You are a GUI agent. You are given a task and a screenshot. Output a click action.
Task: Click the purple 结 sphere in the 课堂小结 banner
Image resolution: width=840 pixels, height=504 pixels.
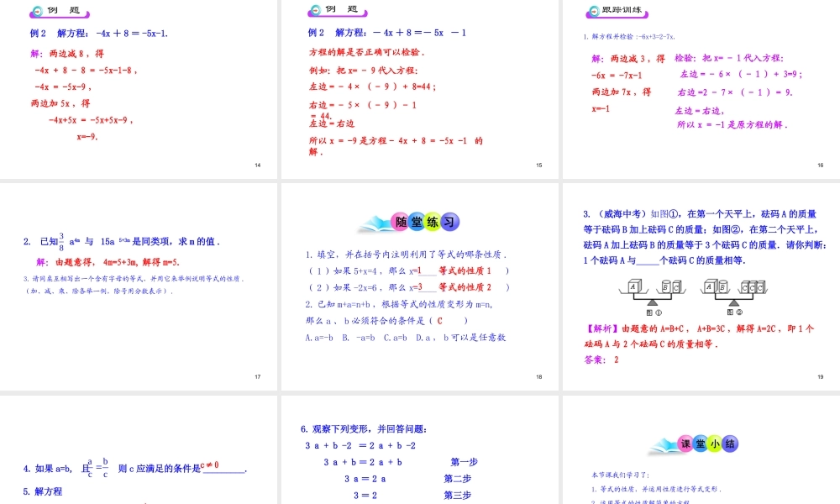pos(730,444)
